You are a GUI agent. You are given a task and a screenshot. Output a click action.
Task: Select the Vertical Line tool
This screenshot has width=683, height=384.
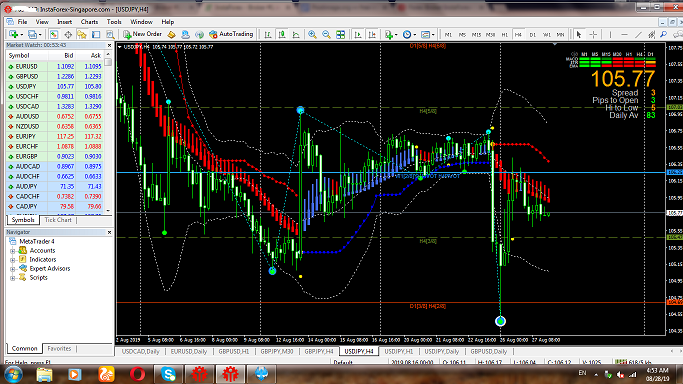point(610,34)
